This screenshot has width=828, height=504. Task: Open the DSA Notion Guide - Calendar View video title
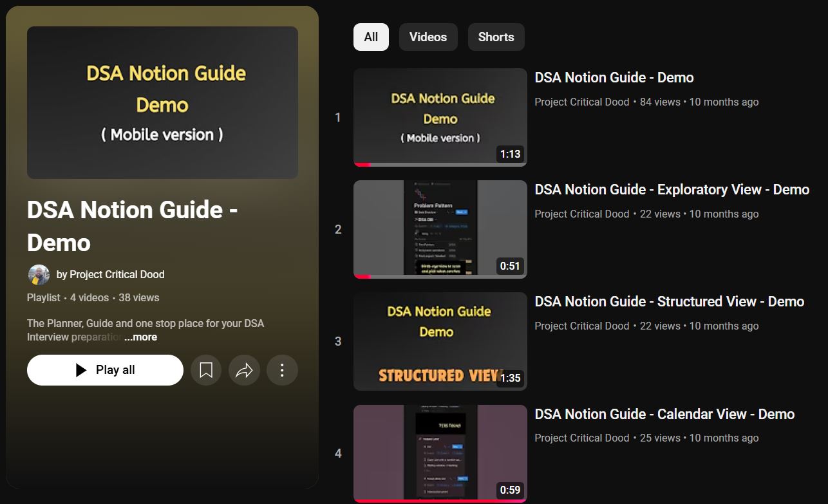[x=664, y=415]
